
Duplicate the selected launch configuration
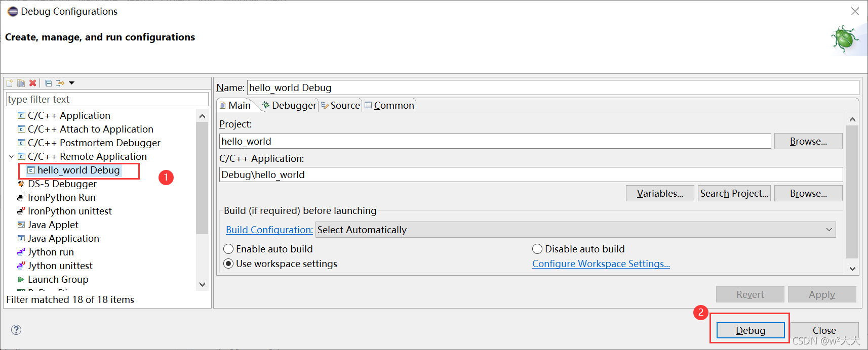coord(21,83)
